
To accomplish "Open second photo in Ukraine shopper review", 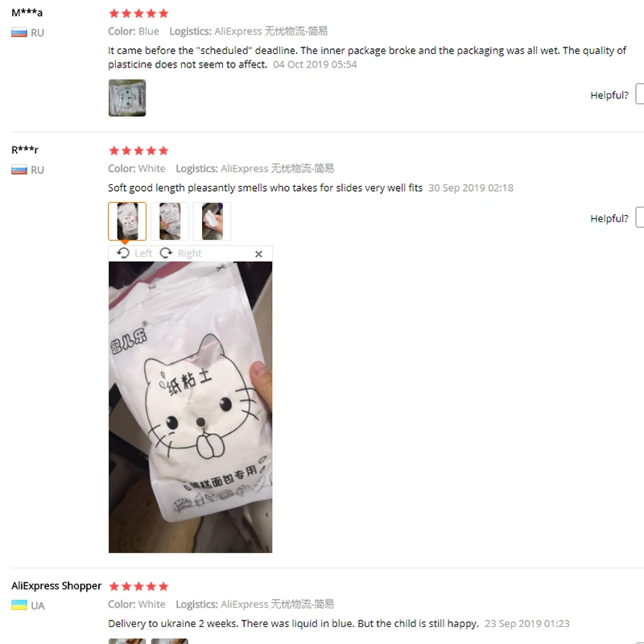I will [170, 641].
